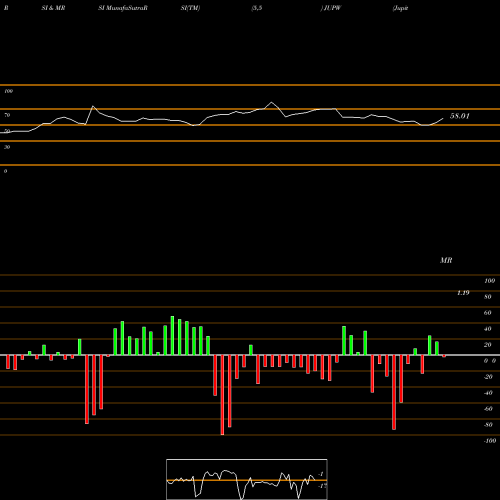Click the MR right-axis label -60
Screen dimensions: 500x500
[488, 409]
